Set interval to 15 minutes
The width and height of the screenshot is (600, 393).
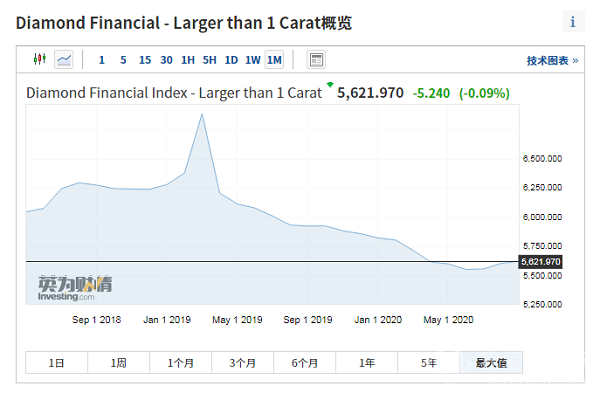(x=145, y=60)
